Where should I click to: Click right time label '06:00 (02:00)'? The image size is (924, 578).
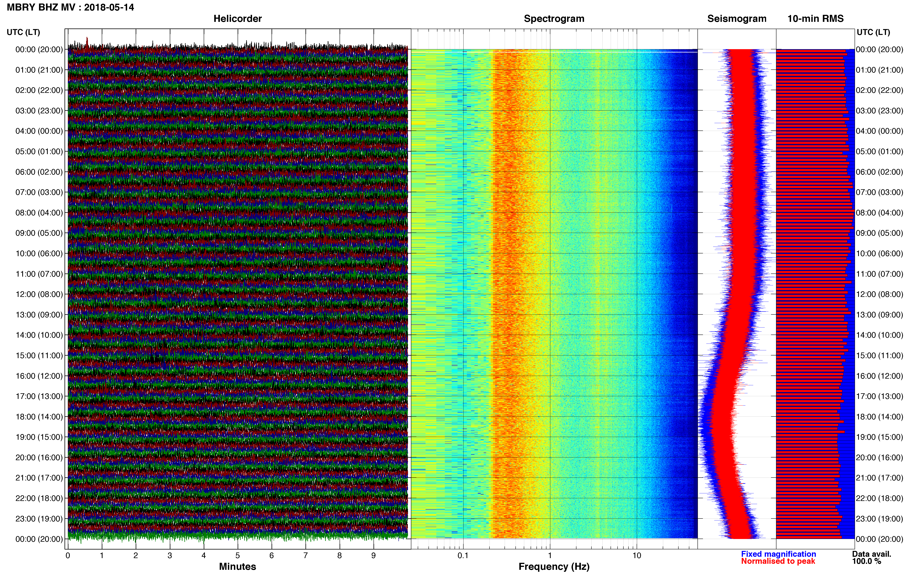point(880,172)
